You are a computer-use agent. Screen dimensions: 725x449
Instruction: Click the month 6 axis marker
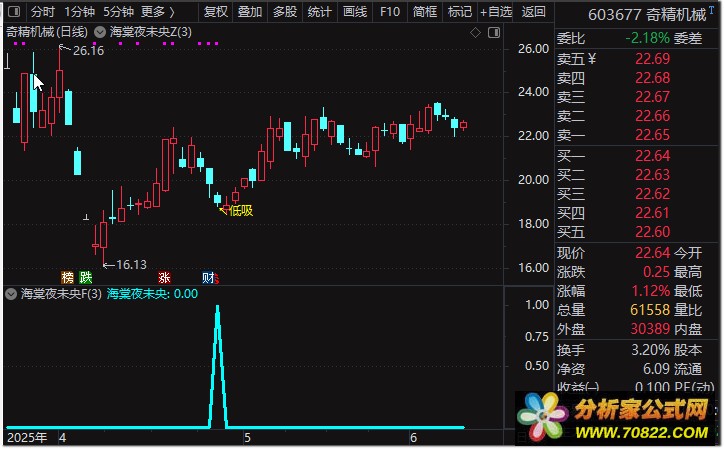[x=413, y=437]
